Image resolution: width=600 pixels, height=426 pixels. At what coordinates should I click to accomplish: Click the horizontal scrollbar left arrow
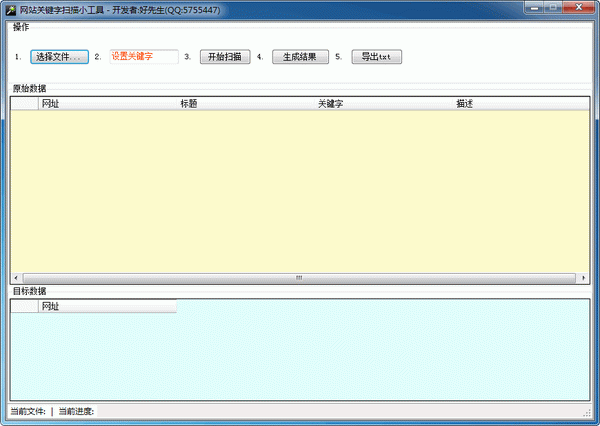16,278
